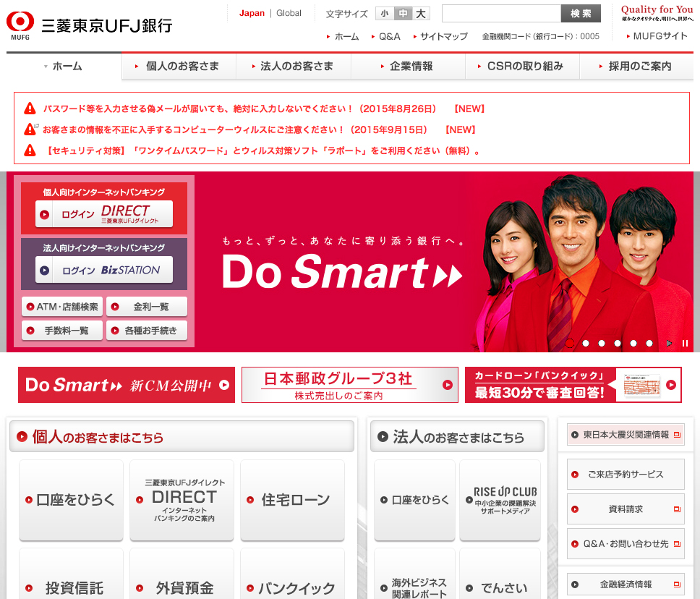Open the 海外ビジネス関連レポート tile
The image size is (700, 599).
tap(415, 574)
